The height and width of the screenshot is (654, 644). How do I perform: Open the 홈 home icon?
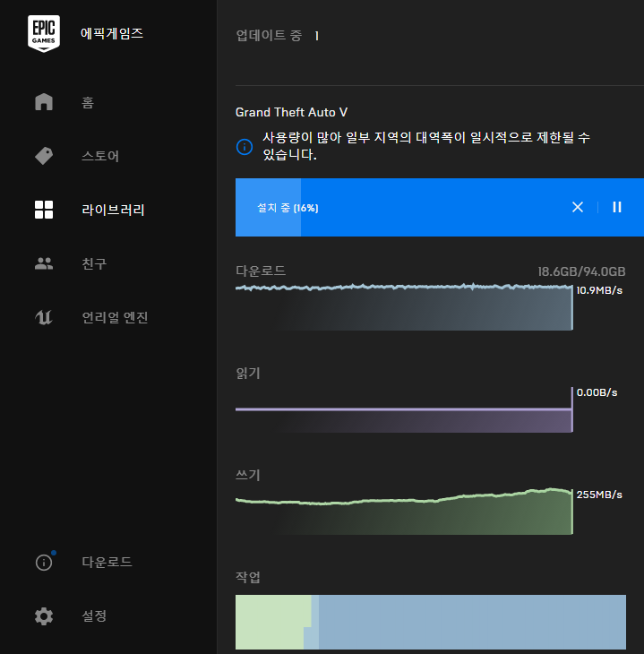click(x=44, y=102)
